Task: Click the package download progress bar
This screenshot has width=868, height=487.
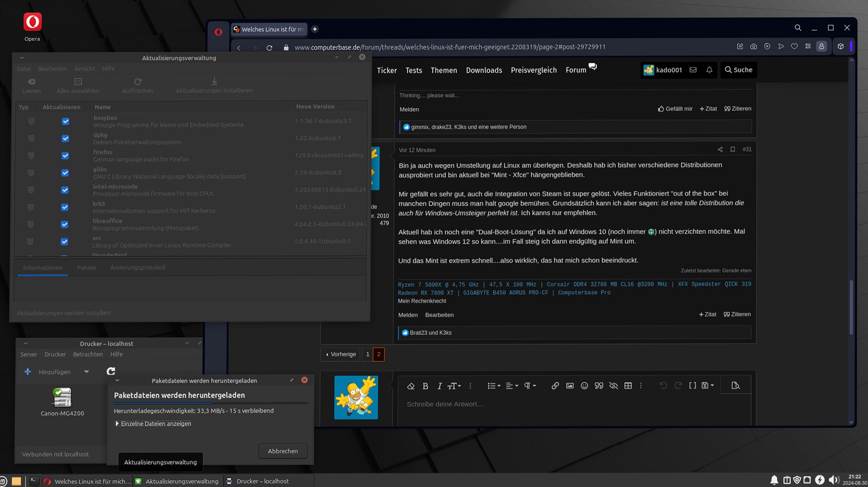Action: [x=210, y=403]
